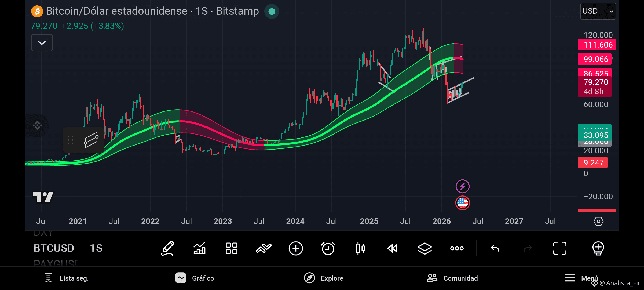The width and height of the screenshot is (644, 290).
Task: Open the Explore tab
Action: pyautogui.click(x=324, y=278)
